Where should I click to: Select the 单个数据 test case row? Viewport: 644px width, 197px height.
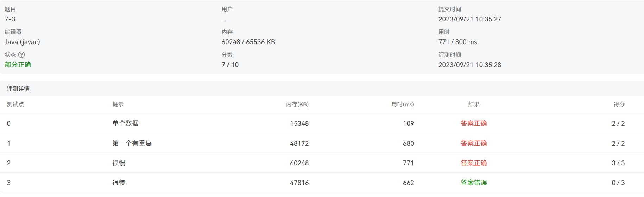[125, 123]
